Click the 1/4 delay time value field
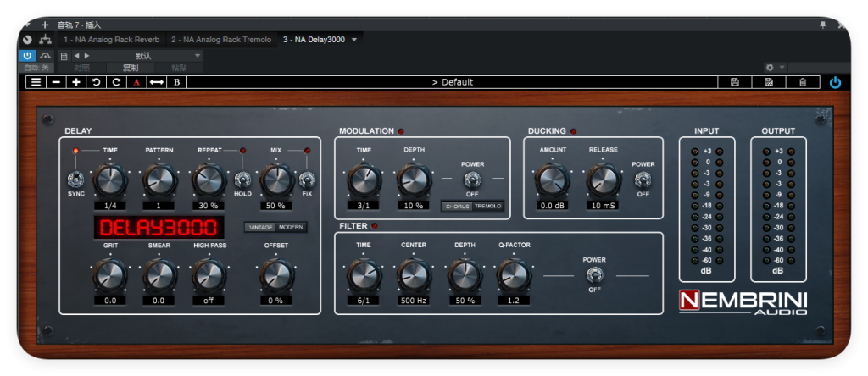The width and height of the screenshot is (868, 376). click(x=110, y=206)
